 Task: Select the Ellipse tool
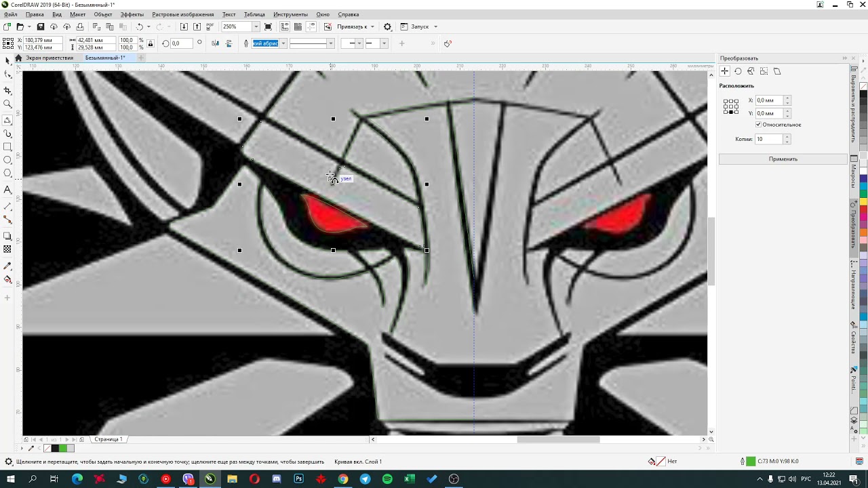tap(7, 161)
